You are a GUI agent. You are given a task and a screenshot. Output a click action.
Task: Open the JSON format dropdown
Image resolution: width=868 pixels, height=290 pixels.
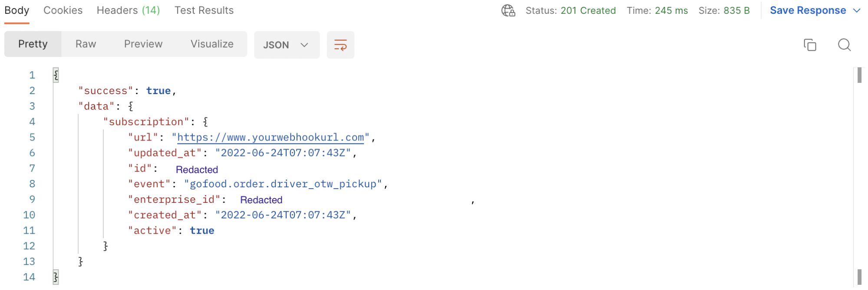pos(286,45)
